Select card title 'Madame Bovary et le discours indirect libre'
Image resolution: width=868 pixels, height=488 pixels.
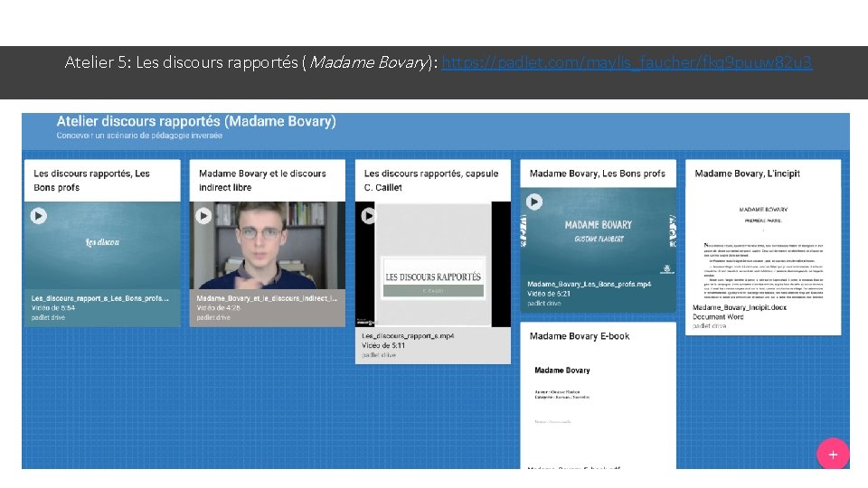coord(262,181)
